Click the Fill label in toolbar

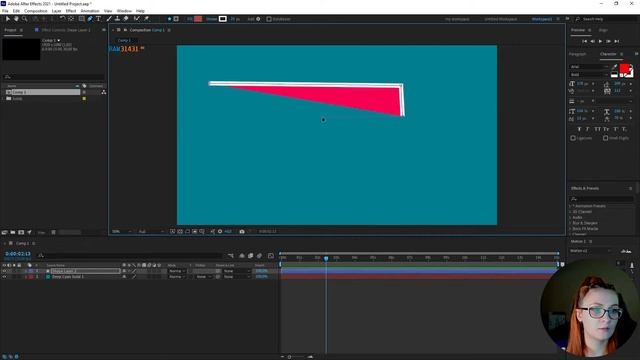[x=190, y=19]
